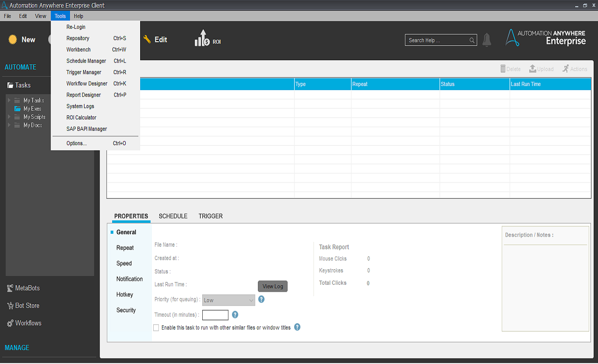Viewport: 598px width, 364px height.
Task: Switch to the SCHEDULE tab
Action: (173, 216)
